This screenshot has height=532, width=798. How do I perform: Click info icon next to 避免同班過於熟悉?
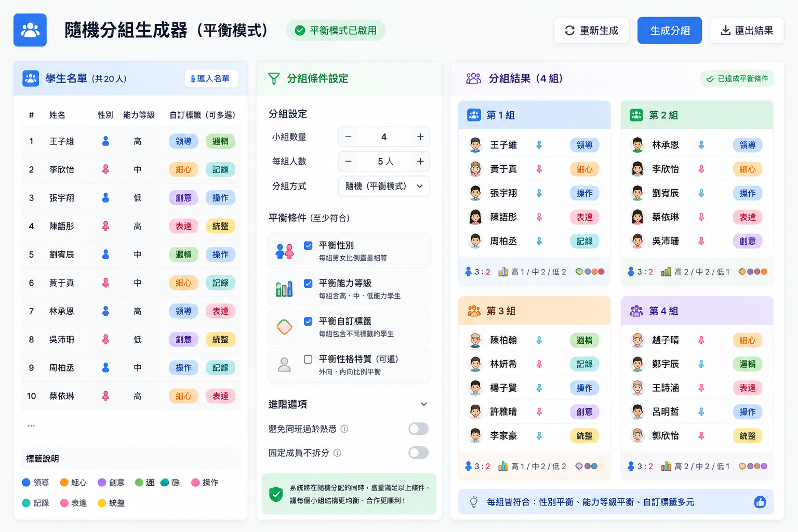click(344, 429)
